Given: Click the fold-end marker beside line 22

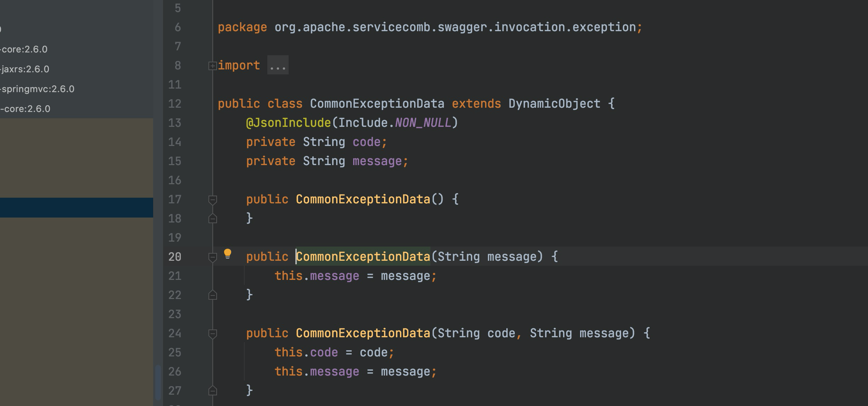Looking at the screenshot, I should 213,294.
